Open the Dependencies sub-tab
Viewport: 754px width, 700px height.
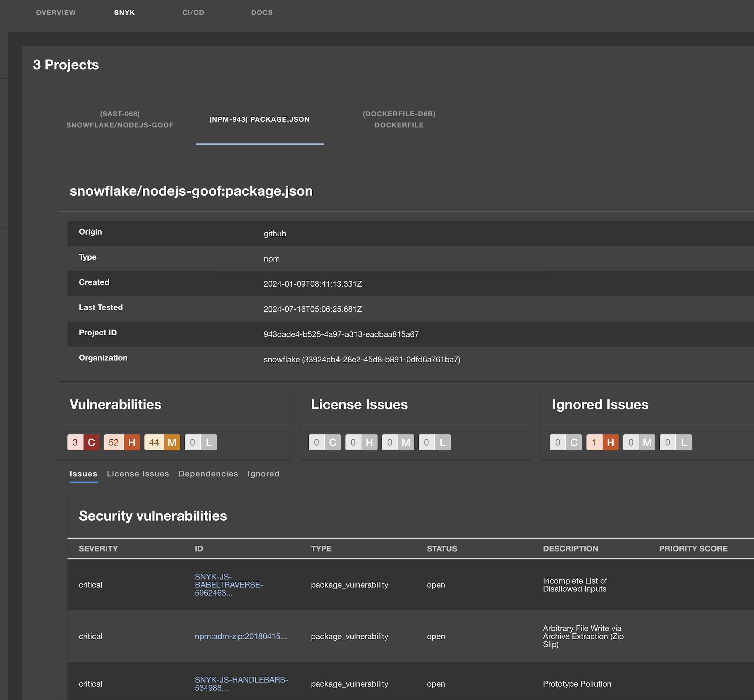(208, 473)
